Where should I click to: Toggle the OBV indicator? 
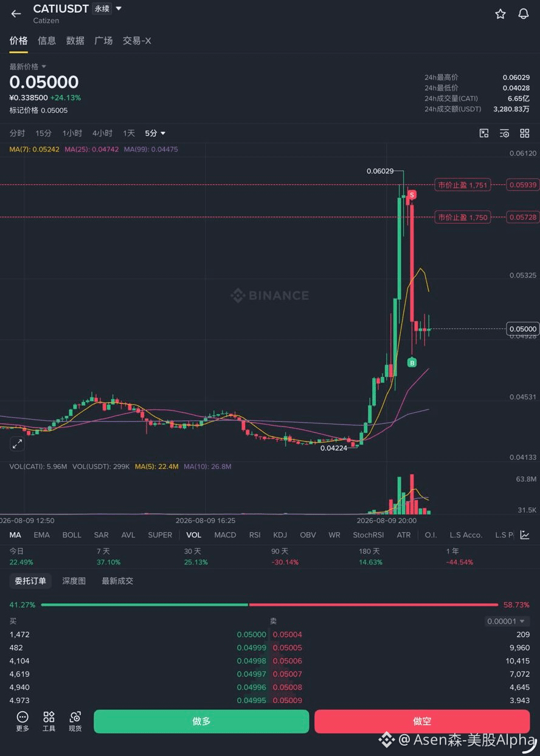pyautogui.click(x=308, y=535)
